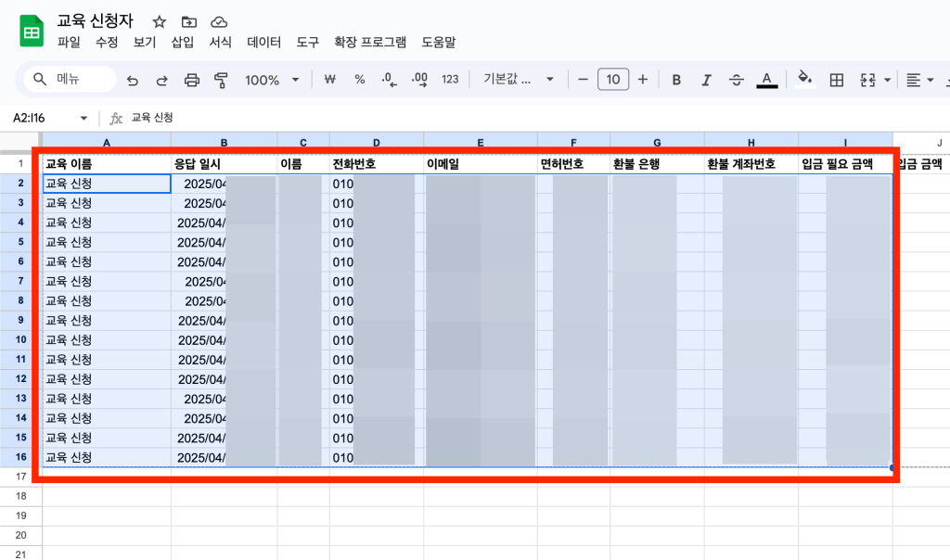The image size is (950, 560).
Task: Click the print icon in toolbar
Action: (x=192, y=80)
